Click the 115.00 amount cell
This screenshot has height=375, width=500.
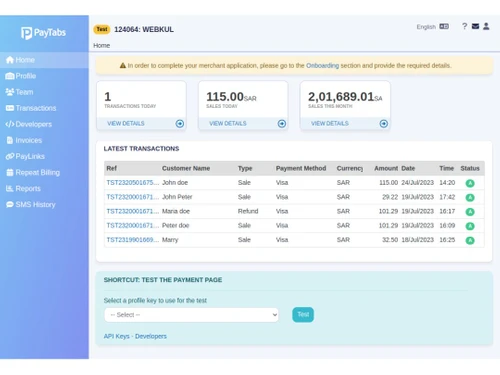pyautogui.click(x=389, y=183)
